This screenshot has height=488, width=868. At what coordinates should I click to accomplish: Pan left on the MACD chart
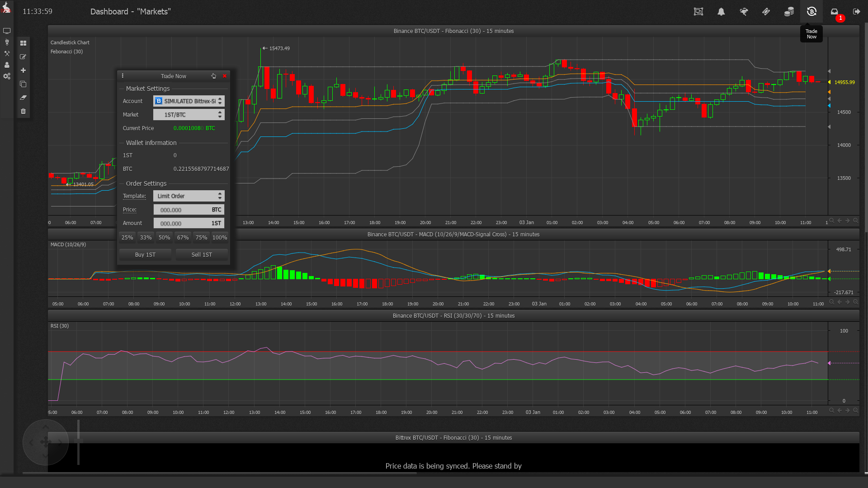click(840, 302)
